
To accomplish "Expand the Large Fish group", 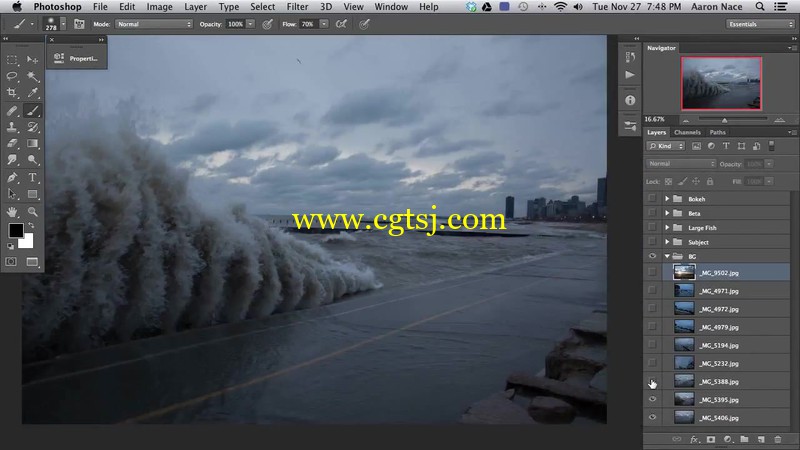I will coord(667,228).
